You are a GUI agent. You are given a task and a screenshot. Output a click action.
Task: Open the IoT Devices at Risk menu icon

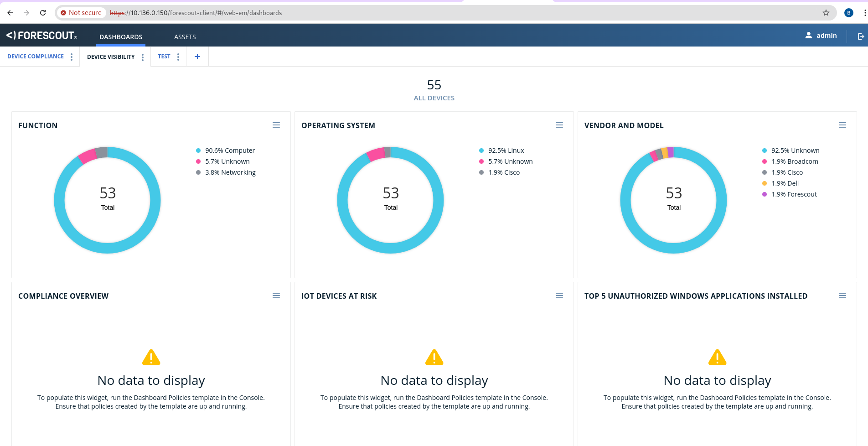tap(559, 296)
